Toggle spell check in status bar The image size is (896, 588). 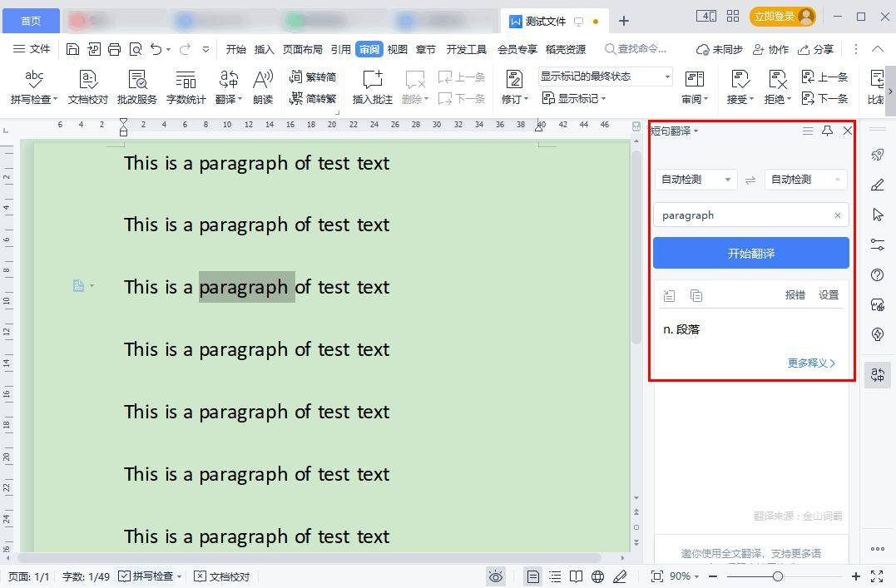(x=150, y=576)
